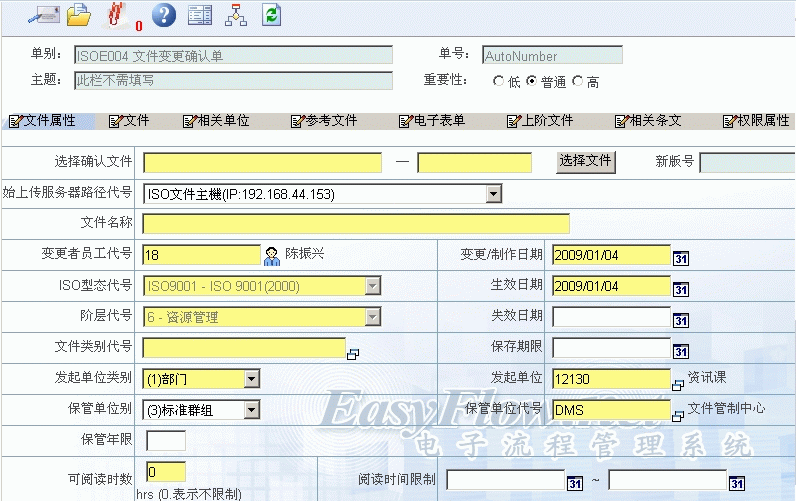Click the green refresh document icon

(271, 15)
